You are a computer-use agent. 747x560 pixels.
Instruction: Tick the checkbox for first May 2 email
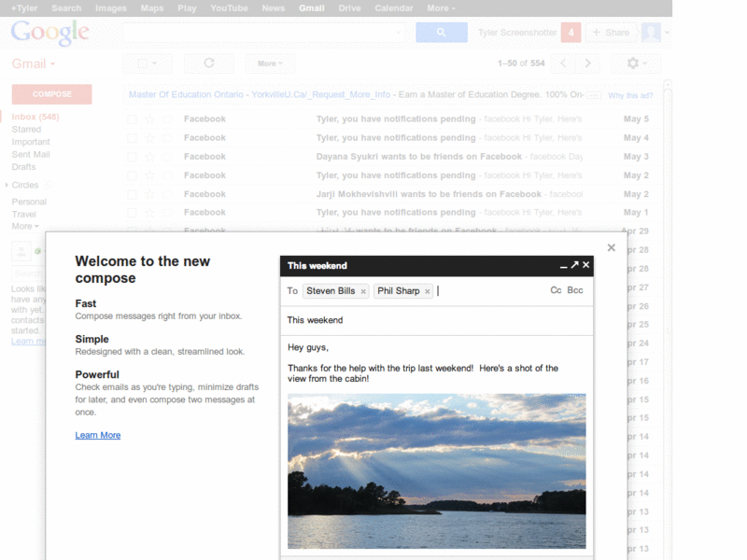coord(132,175)
